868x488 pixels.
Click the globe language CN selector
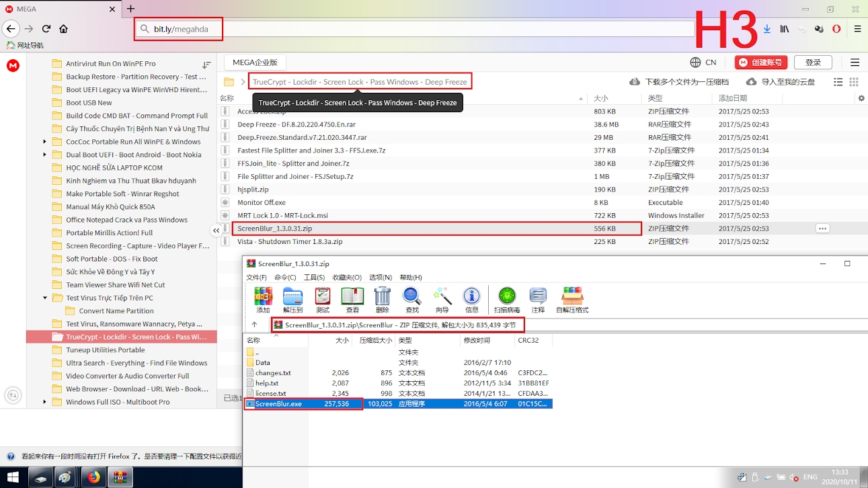[703, 63]
